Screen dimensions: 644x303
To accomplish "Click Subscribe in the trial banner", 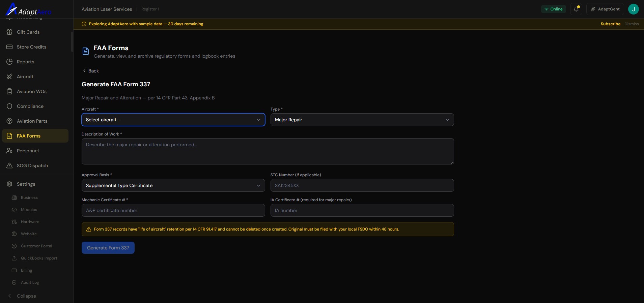I will [610, 24].
